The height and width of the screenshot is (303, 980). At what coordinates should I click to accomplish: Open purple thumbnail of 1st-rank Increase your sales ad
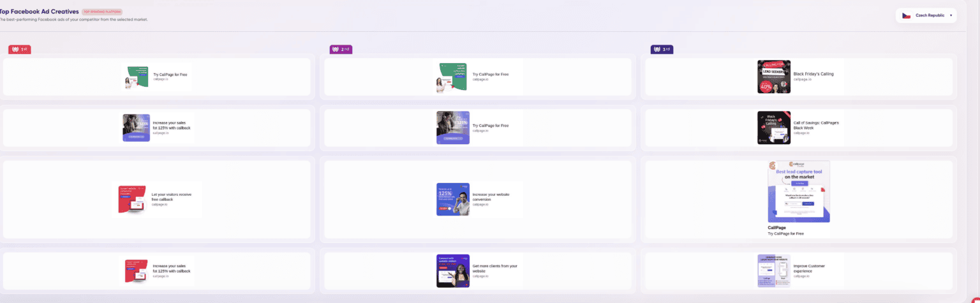pos(137,128)
